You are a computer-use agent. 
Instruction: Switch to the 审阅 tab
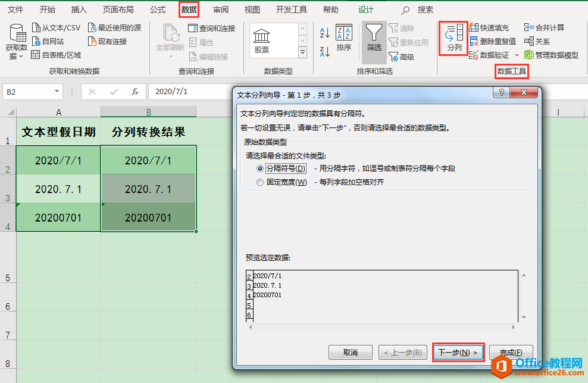tap(220, 10)
